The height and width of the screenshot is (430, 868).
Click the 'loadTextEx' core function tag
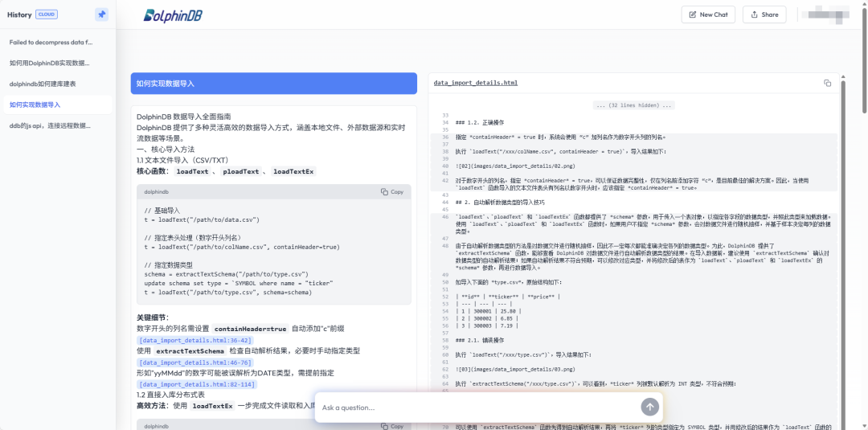tap(293, 171)
